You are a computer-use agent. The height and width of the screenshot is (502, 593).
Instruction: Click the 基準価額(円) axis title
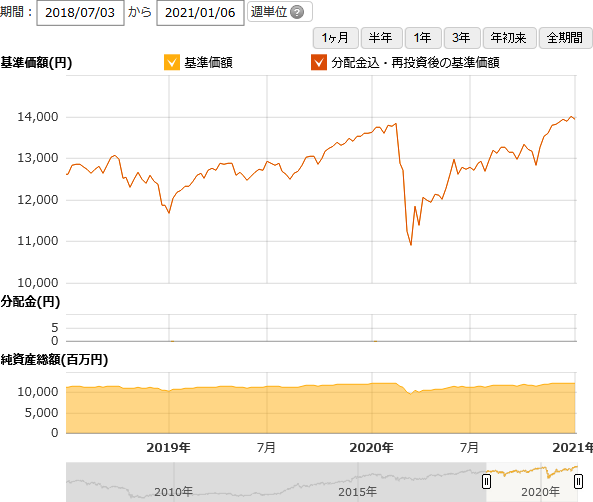(x=36, y=62)
